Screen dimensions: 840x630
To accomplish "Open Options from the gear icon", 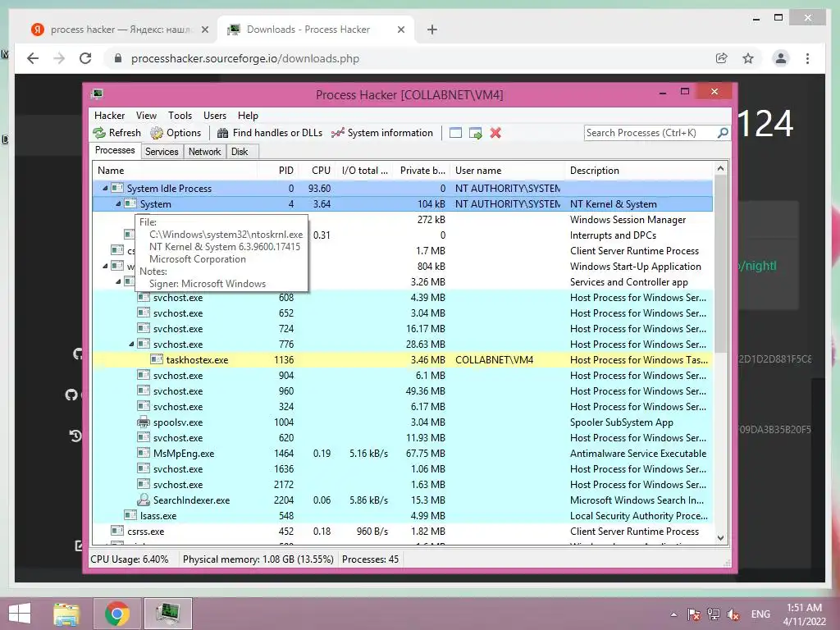I will pyautogui.click(x=157, y=133).
